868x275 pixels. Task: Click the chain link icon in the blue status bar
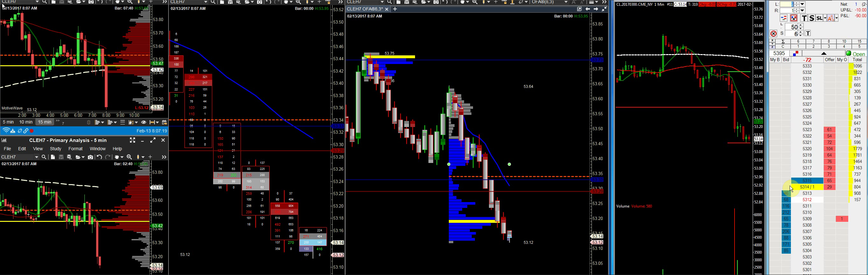(25, 131)
